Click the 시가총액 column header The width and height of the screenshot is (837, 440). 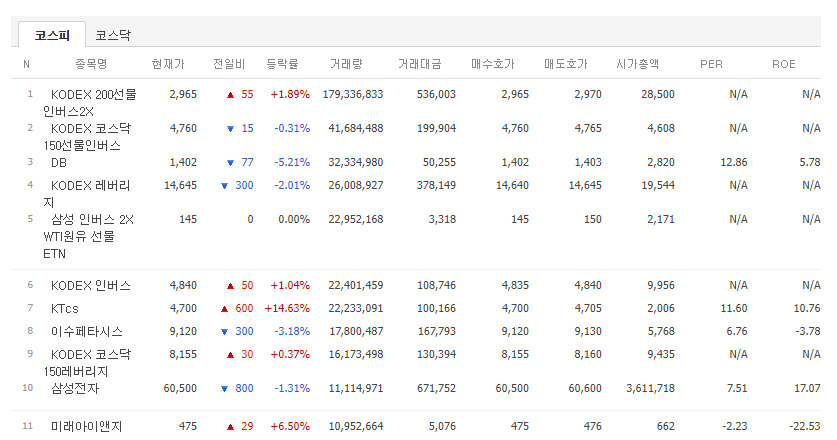pyautogui.click(x=637, y=64)
